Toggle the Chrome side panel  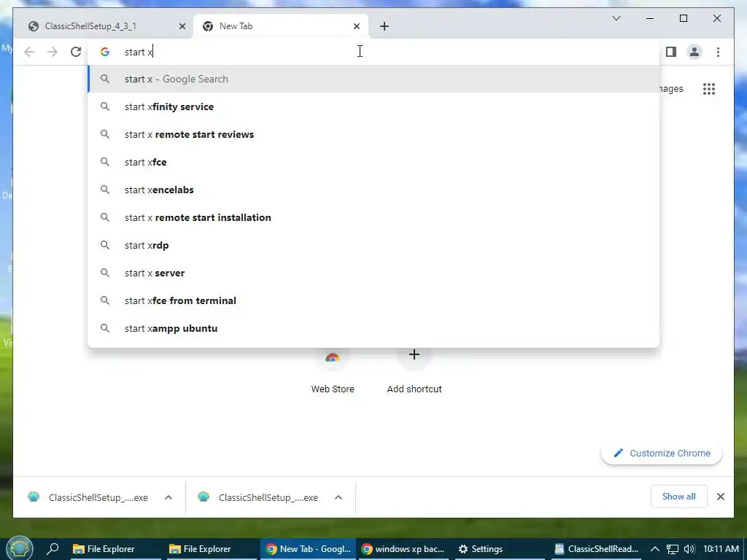tap(671, 52)
